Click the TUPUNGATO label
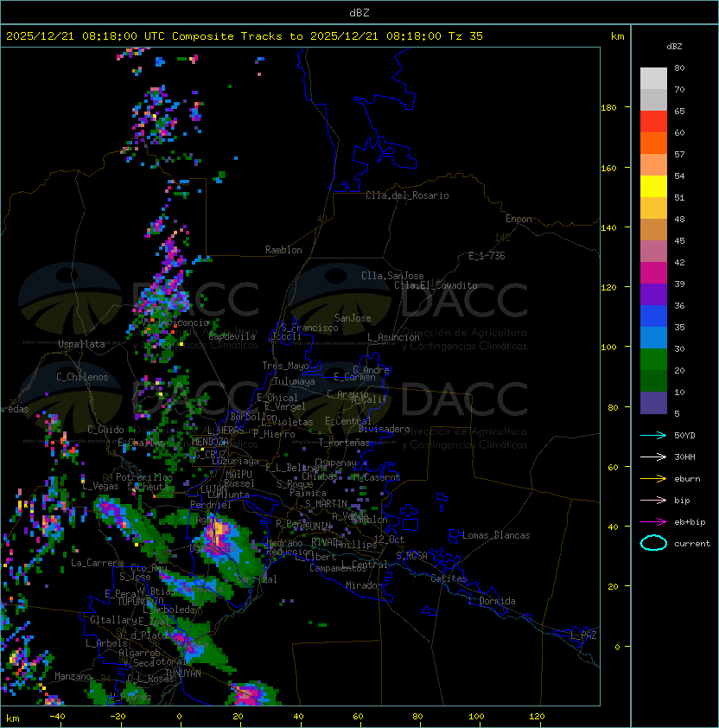Screen dimensions: 719x728 click(140, 601)
